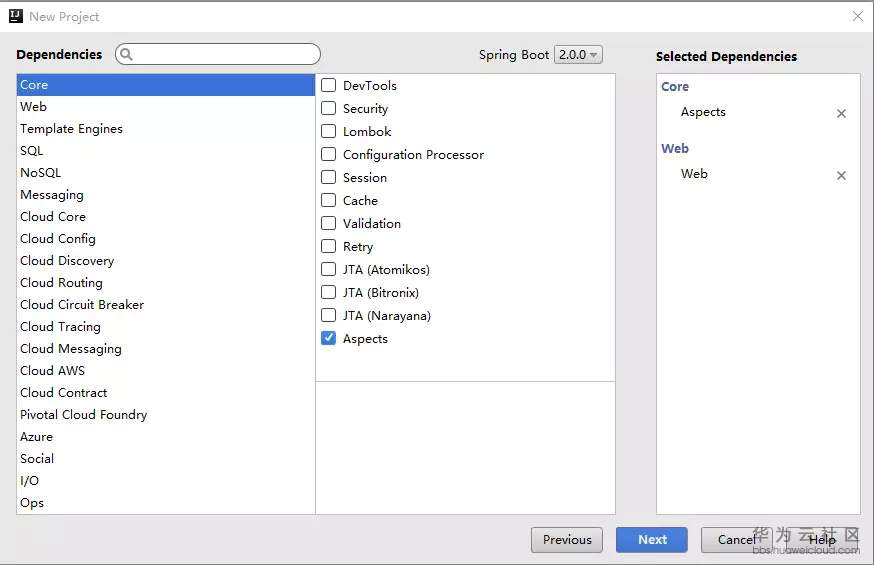This screenshot has width=874, height=565.
Task: Check JTA (Bitronix) option
Action: coord(328,292)
